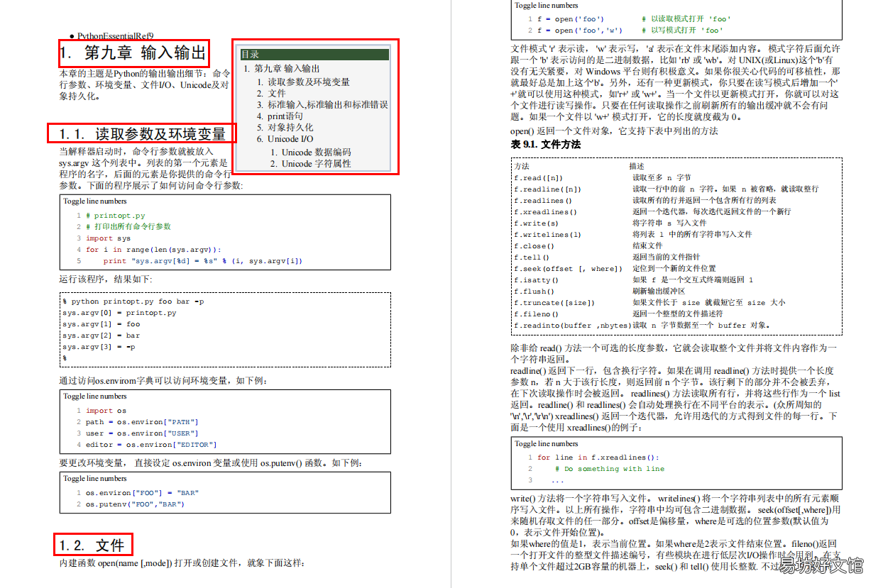The image size is (883, 588).
Task: Jump to TOC entry 标准输入,标准输出和标准错误
Action: [x=328, y=105]
